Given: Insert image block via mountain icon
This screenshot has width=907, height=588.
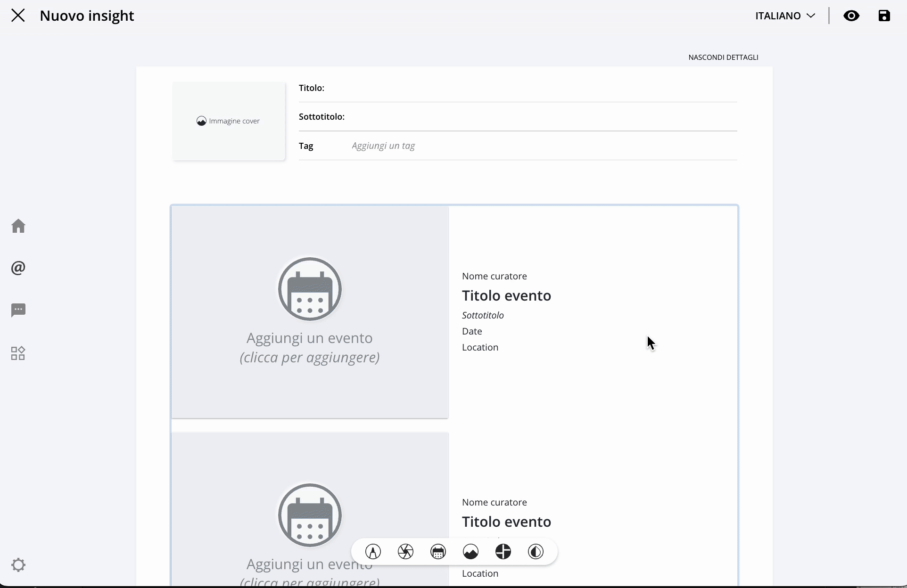Looking at the screenshot, I should 470,552.
